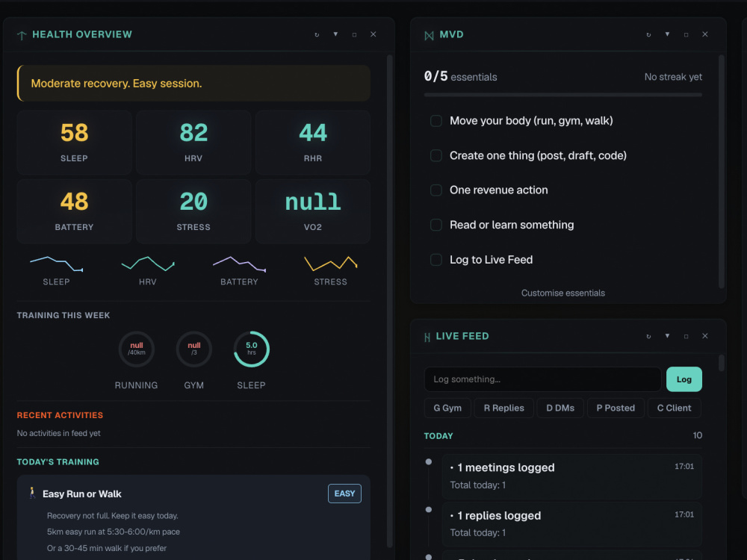Viewport: 747px width, 560px height.
Task: Click the Live Feed scrollbar thumb
Action: pyautogui.click(x=722, y=363)
